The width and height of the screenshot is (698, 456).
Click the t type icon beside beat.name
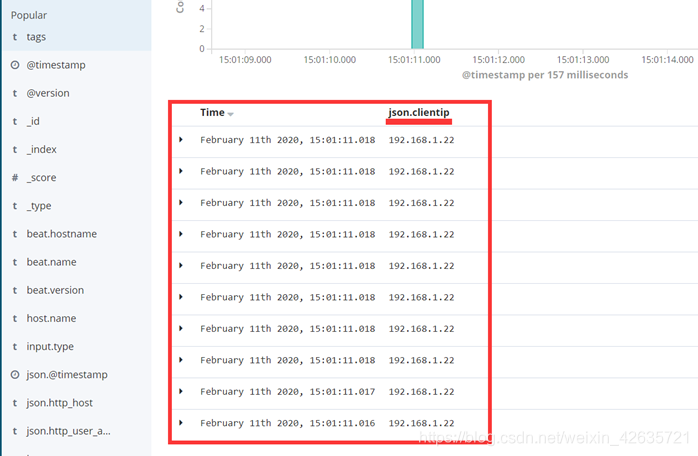click(15, 262)
